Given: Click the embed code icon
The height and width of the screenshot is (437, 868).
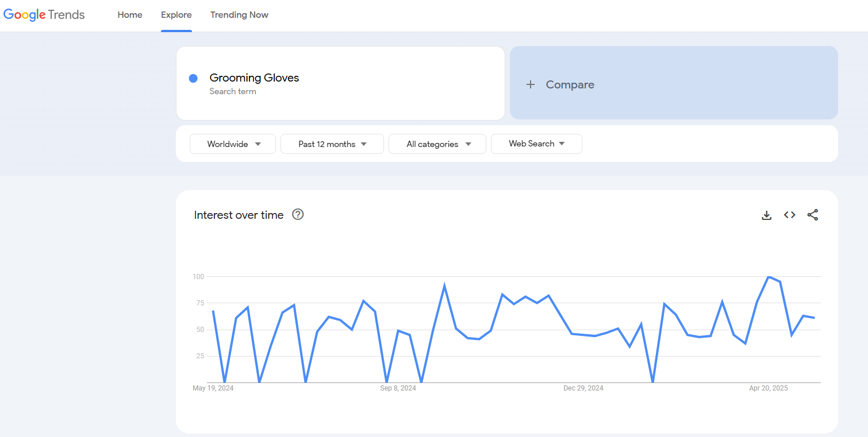Looking at the screenshot, I should (x=790, y=215).
